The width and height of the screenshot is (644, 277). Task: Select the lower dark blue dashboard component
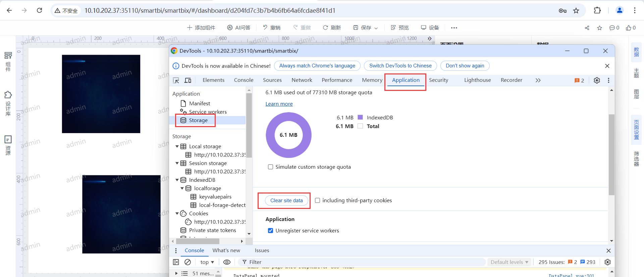[x=121, y=214]
